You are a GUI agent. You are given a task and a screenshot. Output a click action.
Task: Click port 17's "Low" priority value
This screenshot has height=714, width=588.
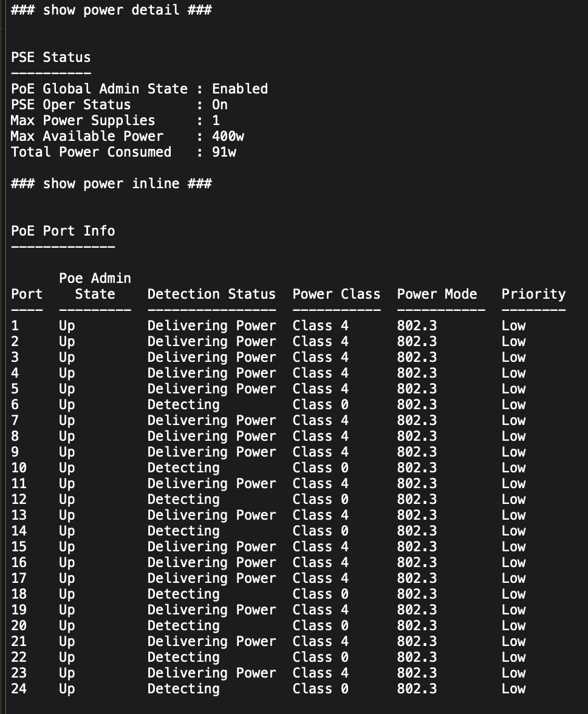(x=513, y=578)
